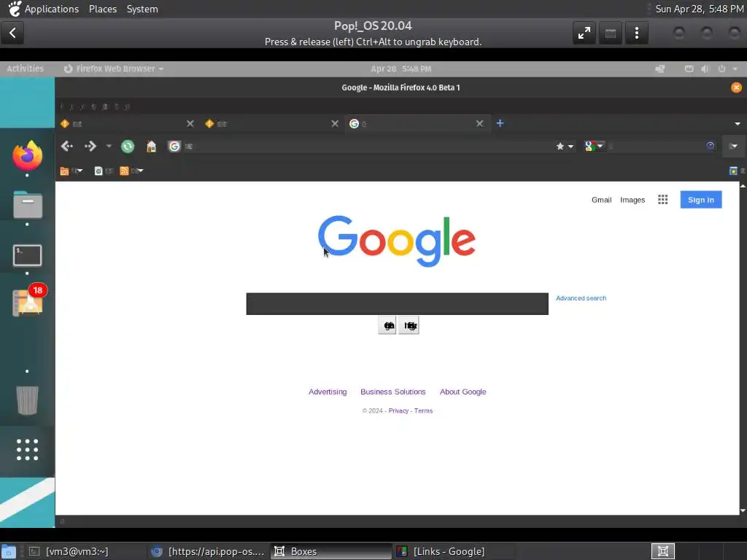Open the bookmarks folder dropdown in bookmarks toolbar
Viewport: 747px width, 560px height.
[x=71, y=171]
